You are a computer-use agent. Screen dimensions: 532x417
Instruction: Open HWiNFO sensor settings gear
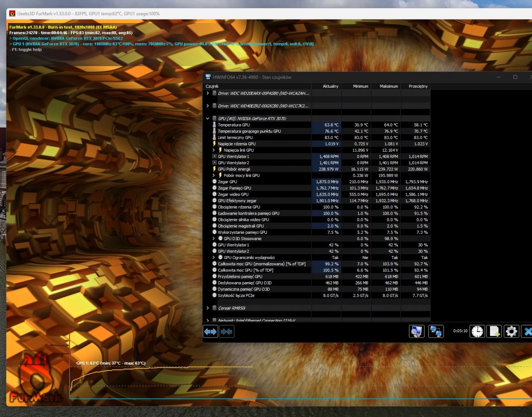(511, 331)
